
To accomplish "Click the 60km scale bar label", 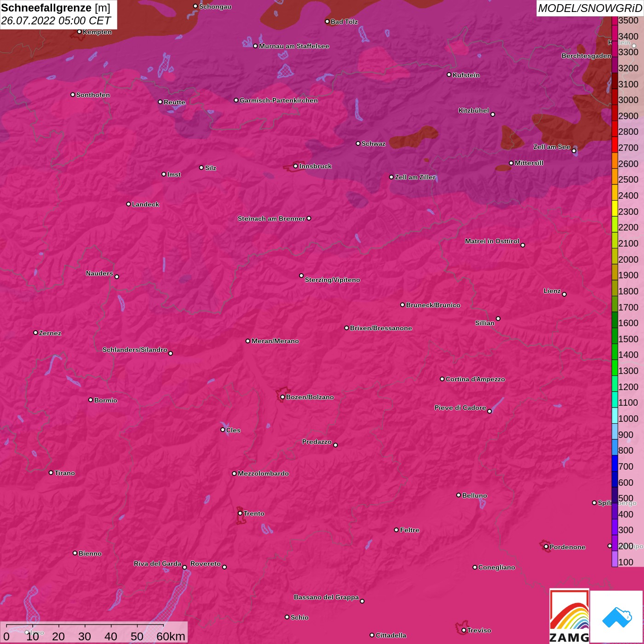I will (x=171, y=636).
